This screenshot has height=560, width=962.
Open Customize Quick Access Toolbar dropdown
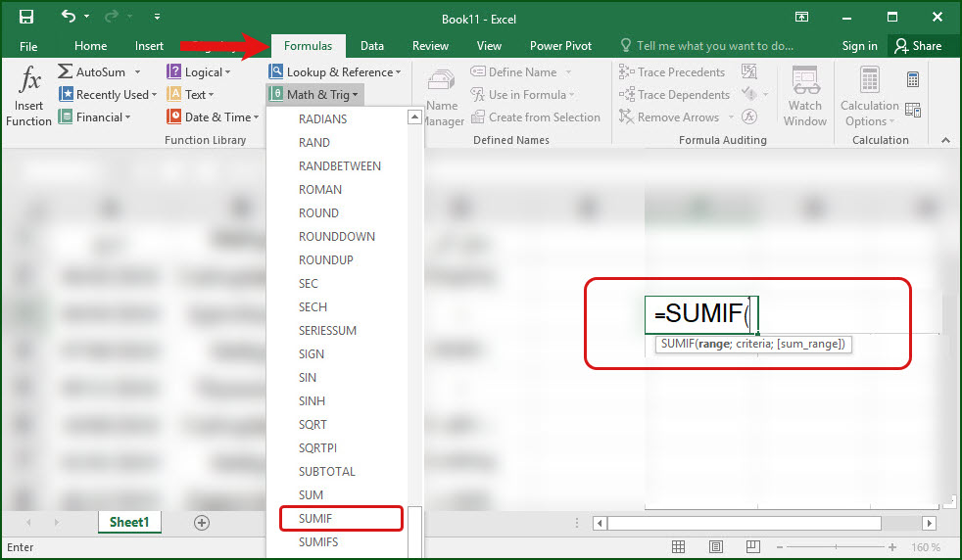[157, 17]
